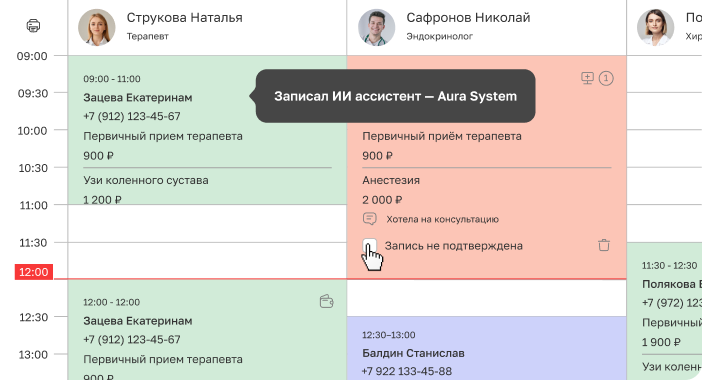
Task: Tick the 'Запись не подтверждена' checkbox
Action: pos(369,246)
